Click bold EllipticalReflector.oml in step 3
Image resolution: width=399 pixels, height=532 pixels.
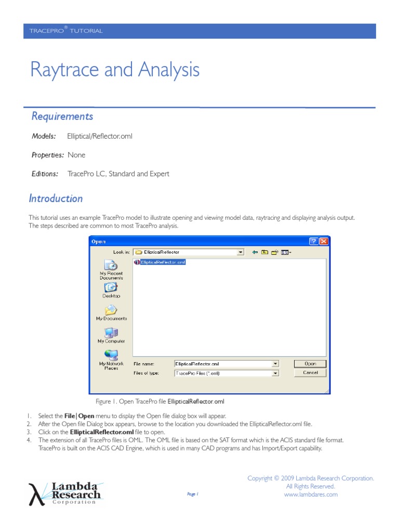pos(102,432)
